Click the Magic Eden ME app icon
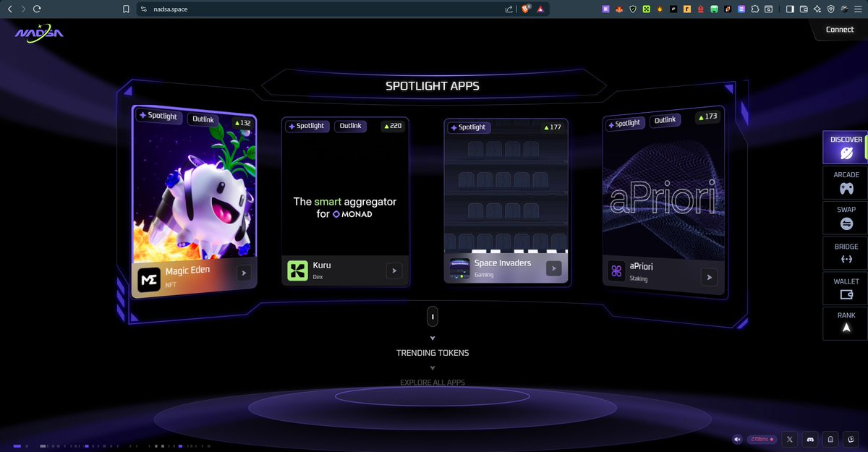This screenshot has width=868, height=452. tap(150, 280)
